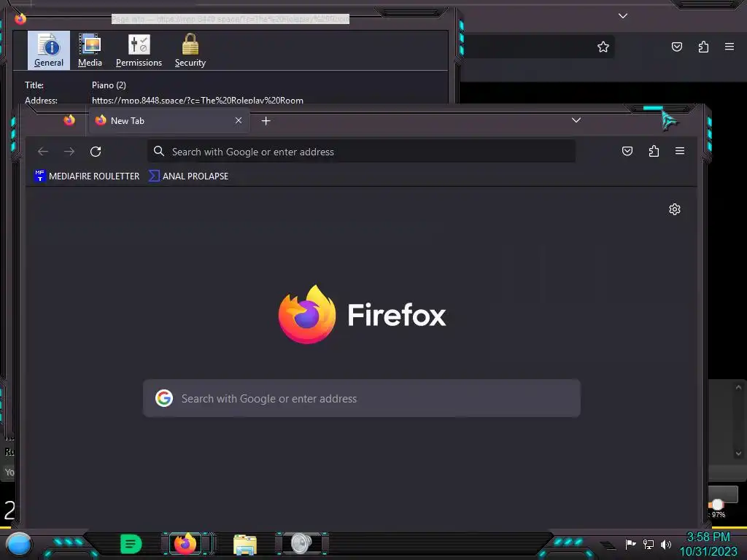Open the Start orb on taskbar
The image size is (747, 560).
(x=19, y=544)
